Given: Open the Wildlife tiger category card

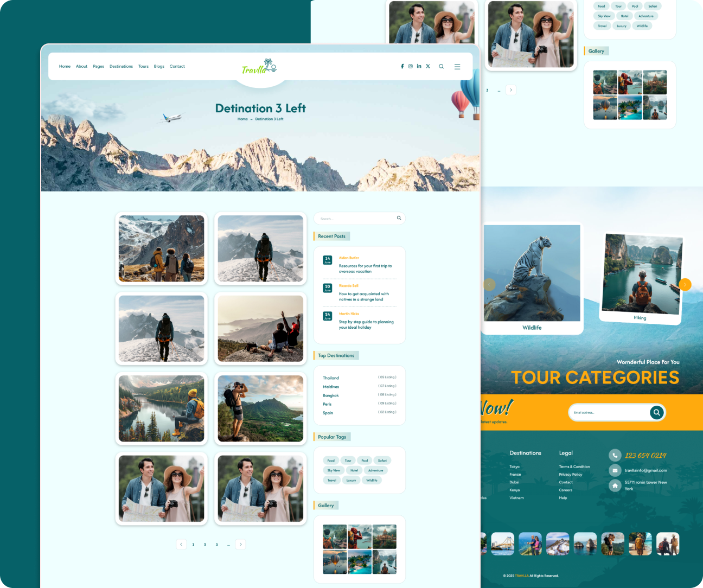Looking at the screenshot, I should coord(532,279).
